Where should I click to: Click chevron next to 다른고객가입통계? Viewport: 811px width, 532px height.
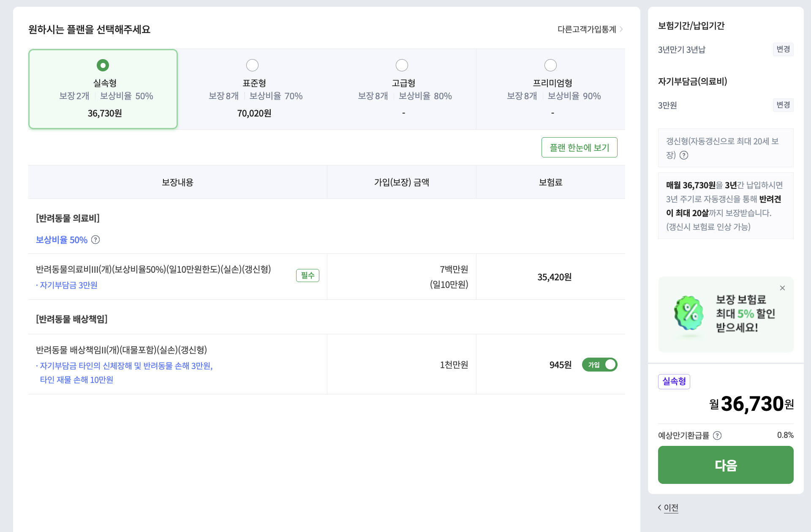coord(621,29)
